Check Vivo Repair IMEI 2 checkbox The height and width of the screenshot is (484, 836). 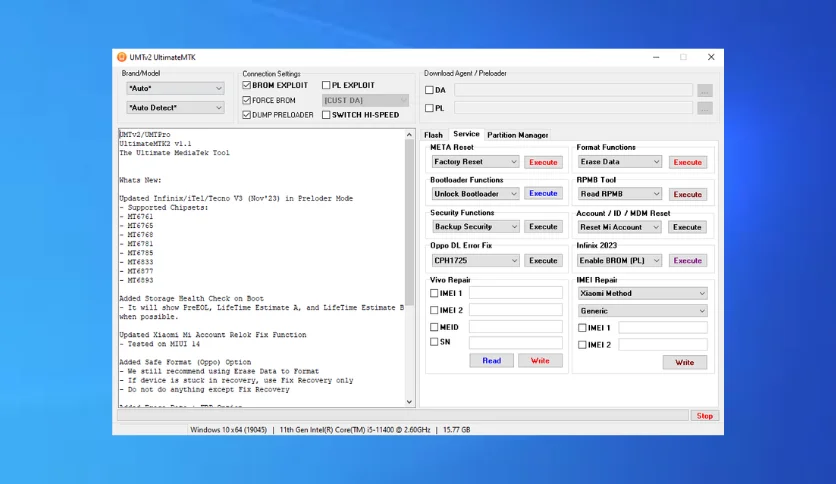coord(434,310)
